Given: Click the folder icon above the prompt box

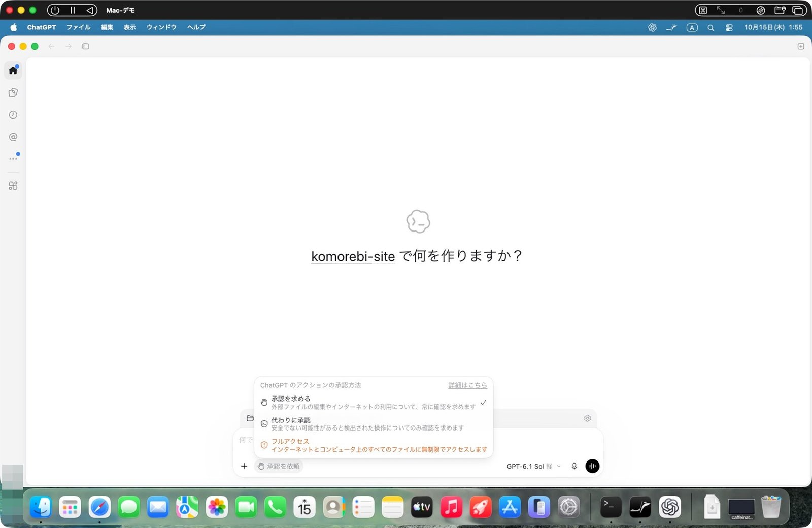Looking at the screenshot, I should click(x=250, y=418).
